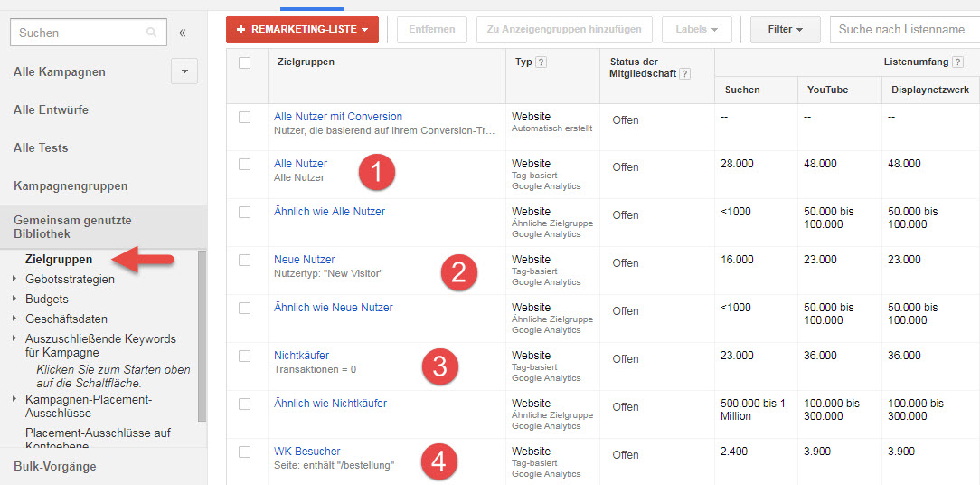Open the Filter dropdown
The height and width of the screenshot is (485, 980).
coord(785,30)
